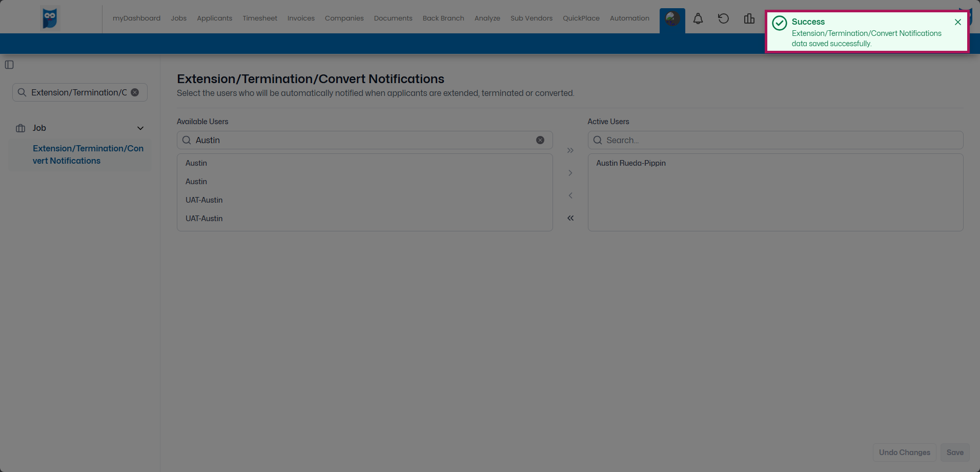Screen dimensions: 980x472
Task: Move selected user right with single arrow
Action: [x=570, y=173]
